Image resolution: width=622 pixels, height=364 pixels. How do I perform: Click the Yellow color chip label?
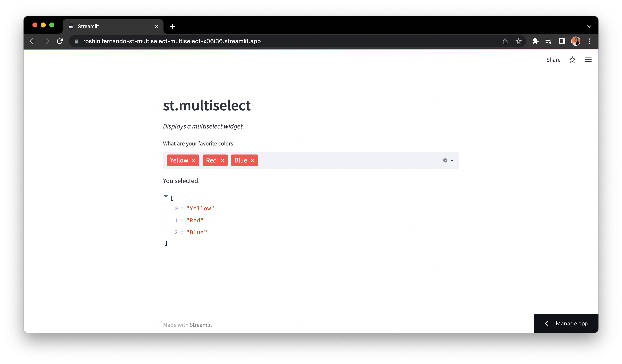pyautogui.click(x=179, y=161)
